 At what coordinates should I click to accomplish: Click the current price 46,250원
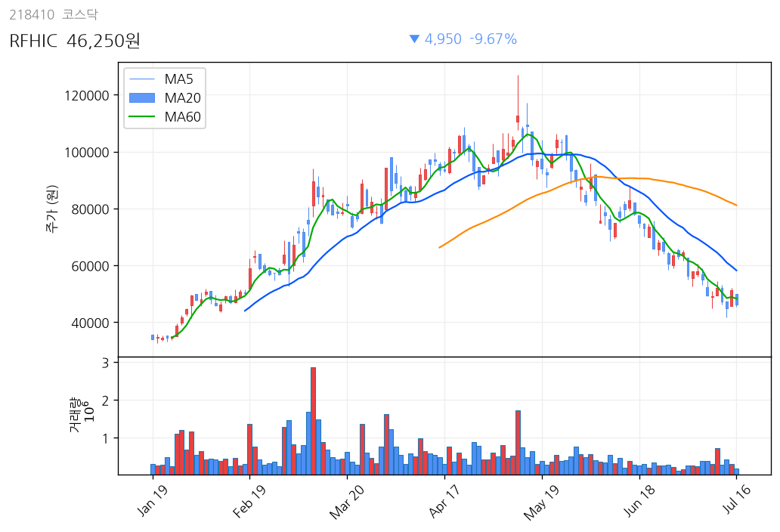point(103,41)
